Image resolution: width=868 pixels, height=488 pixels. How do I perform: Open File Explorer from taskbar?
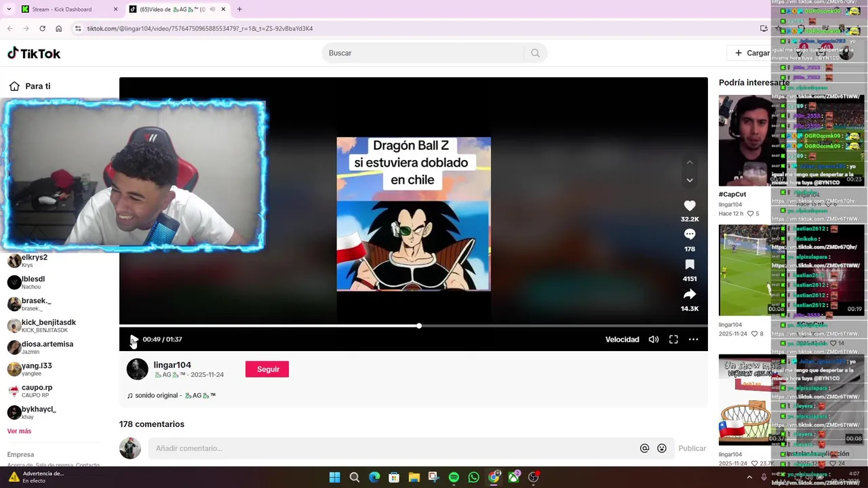(x=414, y=477)
